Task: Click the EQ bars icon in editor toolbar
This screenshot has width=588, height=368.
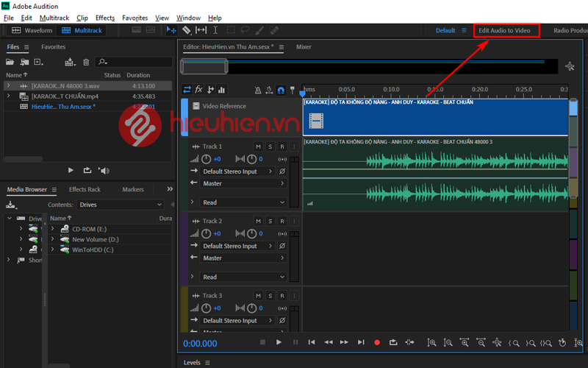Action: 222,89
